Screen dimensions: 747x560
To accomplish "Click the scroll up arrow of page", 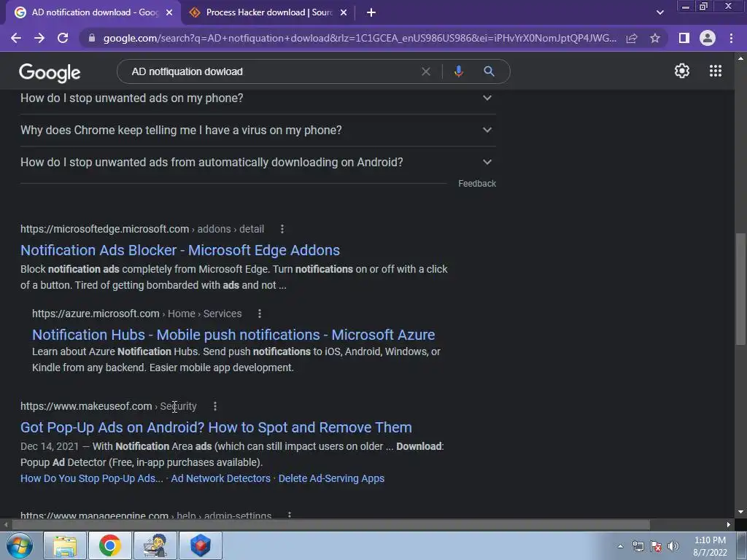I will [x=740, y=58].
